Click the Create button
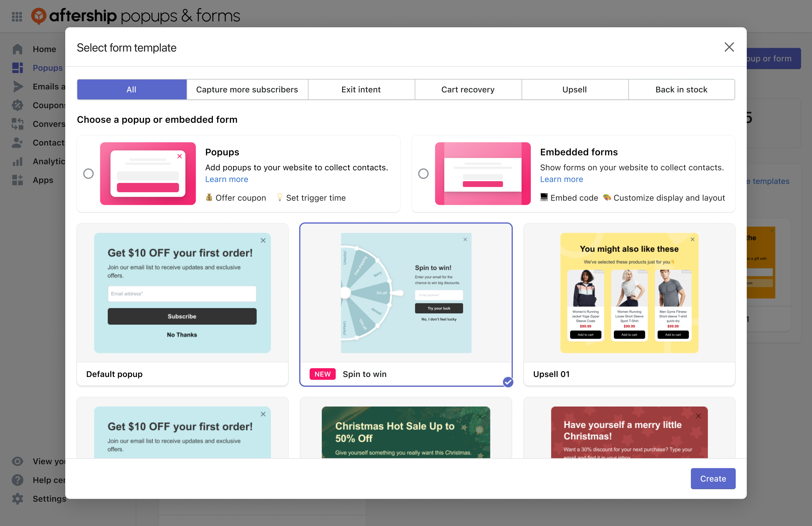Viewport: 812px width, 526px height. tap(713, 479)
